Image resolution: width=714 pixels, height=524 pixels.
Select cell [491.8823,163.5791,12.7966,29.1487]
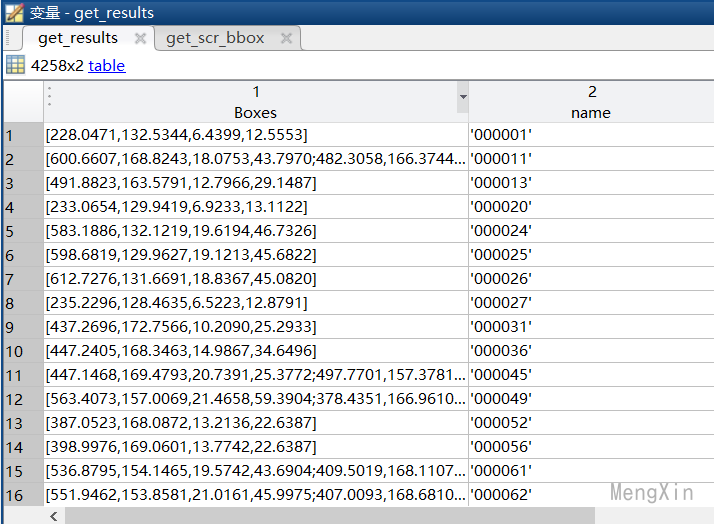[x=256, y=183]
